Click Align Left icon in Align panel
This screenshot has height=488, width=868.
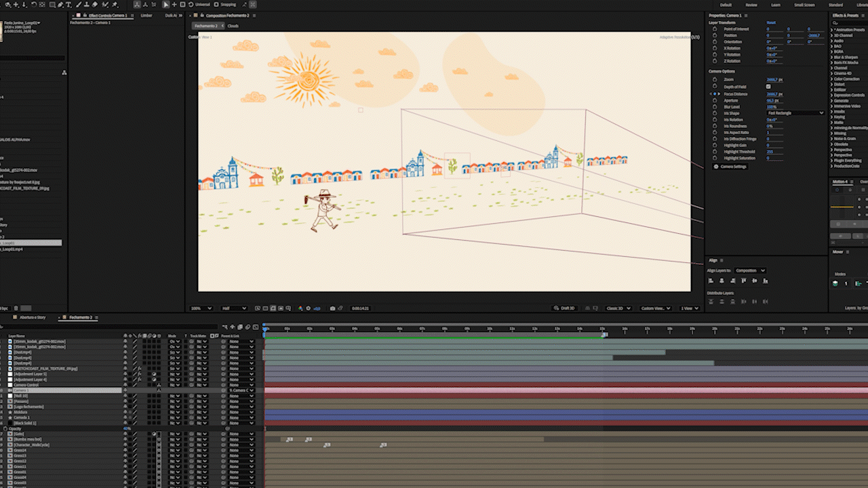click(x=711, y=281)
